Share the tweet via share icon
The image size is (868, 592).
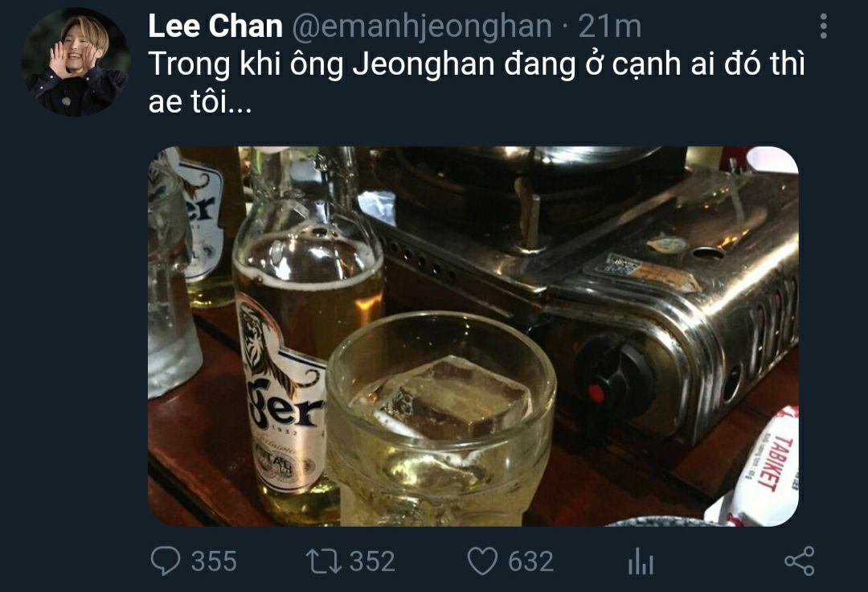click(x=800, y=561)
